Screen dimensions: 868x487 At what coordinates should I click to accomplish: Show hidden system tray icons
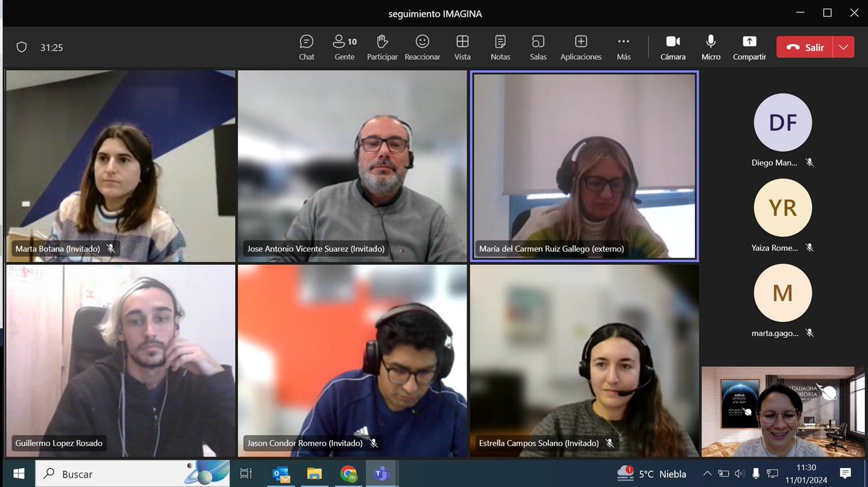click(707, 474)
